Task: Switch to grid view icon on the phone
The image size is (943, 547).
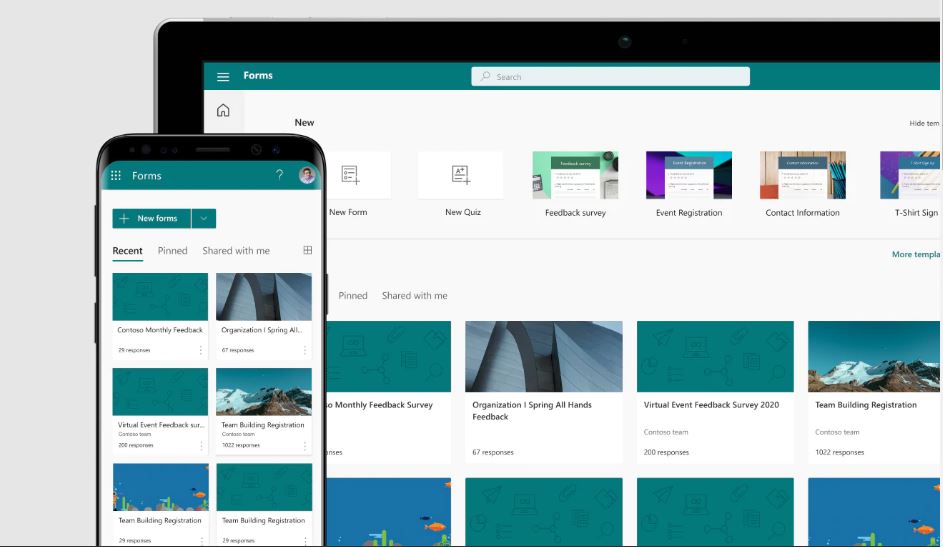Action: [307, 250]
